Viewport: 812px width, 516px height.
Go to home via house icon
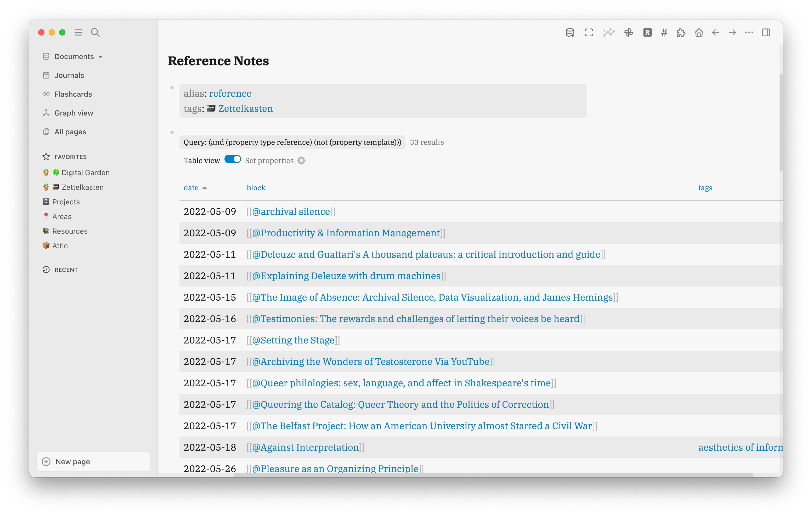coord(699,32)
